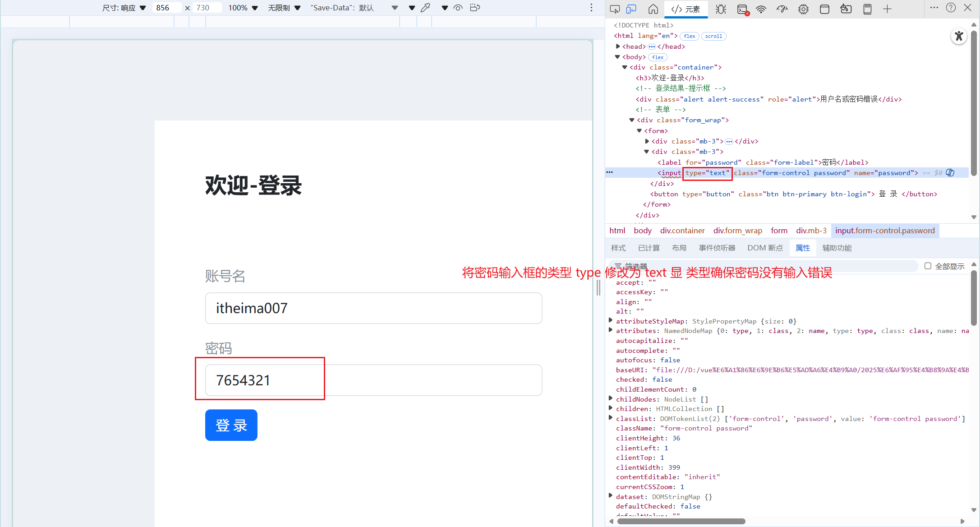Open the Network wifi icon panel
Image resolution: width=980 pixels, height=527 pixels.
tap(761, 9)
